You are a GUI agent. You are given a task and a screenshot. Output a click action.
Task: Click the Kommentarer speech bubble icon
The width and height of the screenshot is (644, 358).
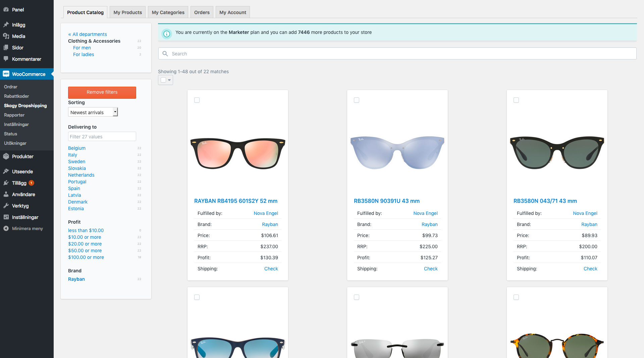[6, 59]
